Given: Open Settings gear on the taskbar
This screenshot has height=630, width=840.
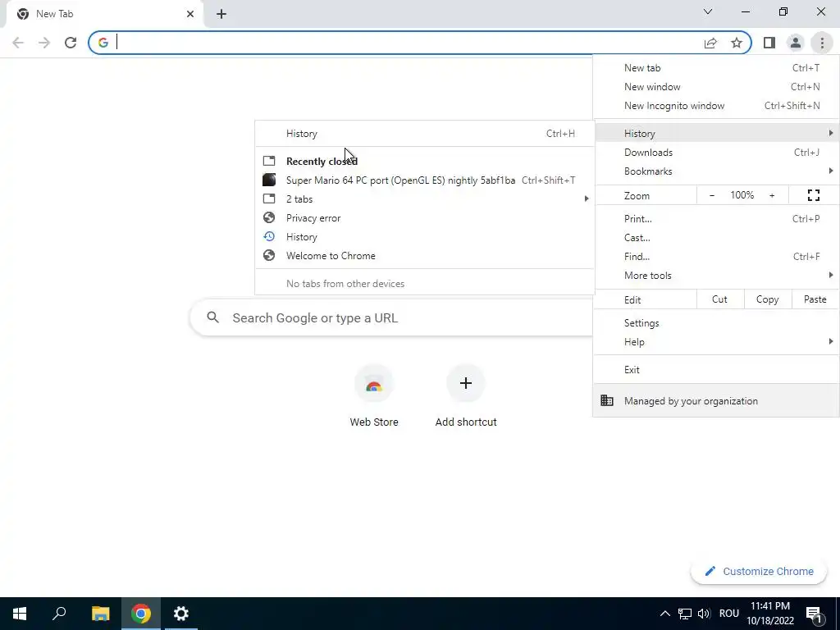Looking at the screenshot, I should point(181,614).
